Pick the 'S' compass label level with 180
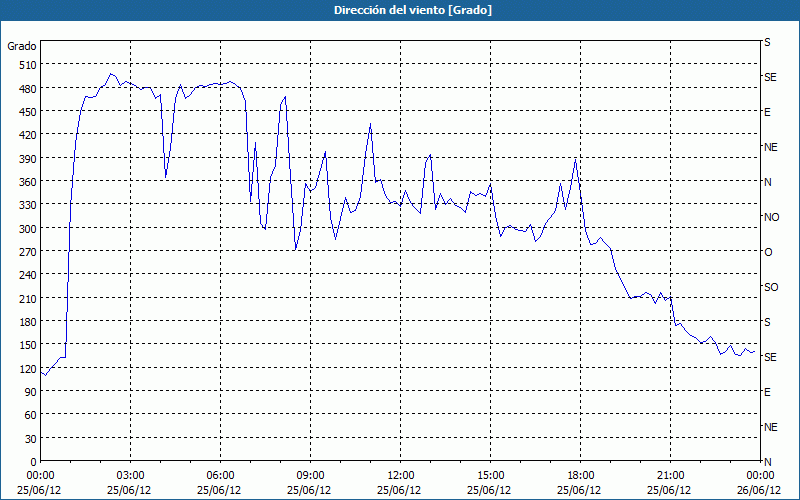Viewport: 800px width, 500px height. [767, 322]
